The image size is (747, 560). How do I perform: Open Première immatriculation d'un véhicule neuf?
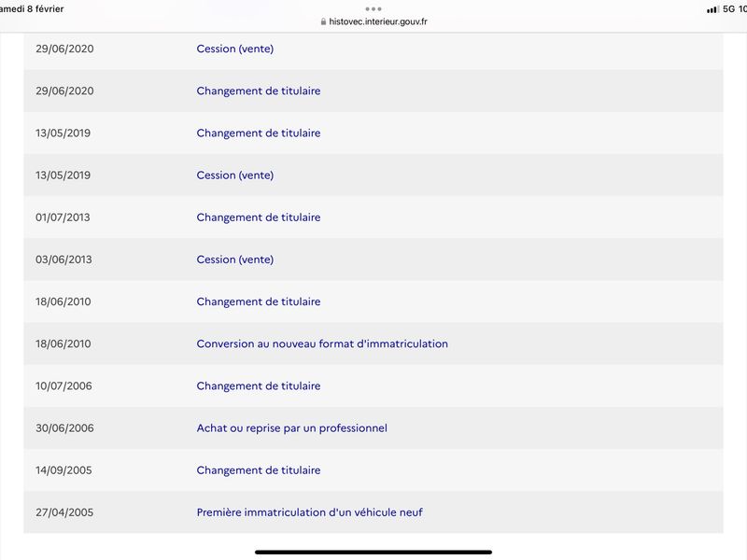tap(309, 512)
